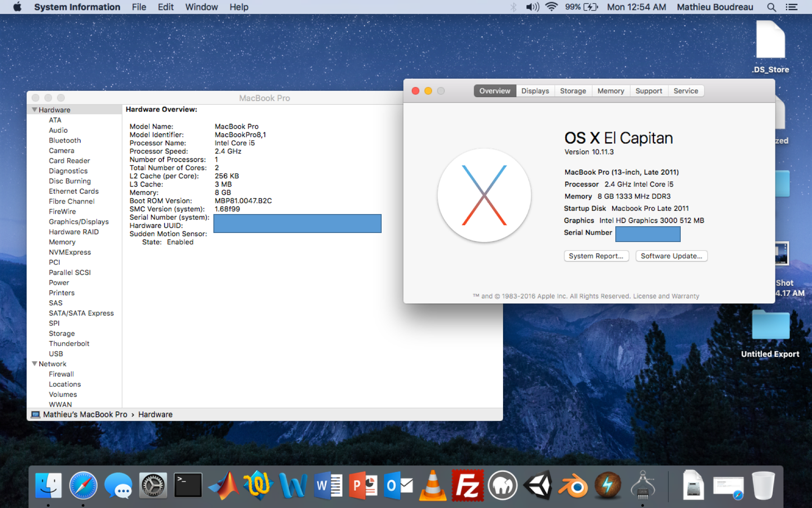Select Ethernet Cards in the sidebar
This screenshot has width=812, height=508.
point(74,191)
